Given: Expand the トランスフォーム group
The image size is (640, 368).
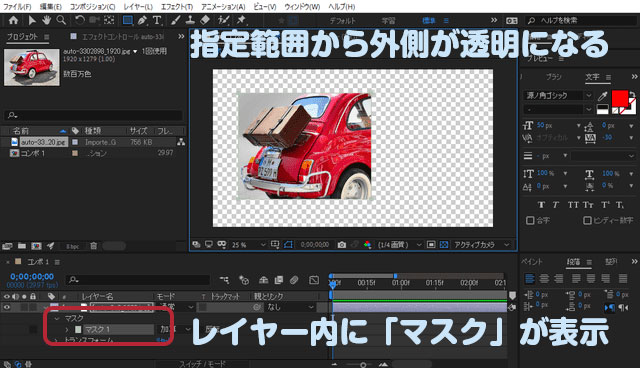Looking at the screenshot, I should pos(57,340).
